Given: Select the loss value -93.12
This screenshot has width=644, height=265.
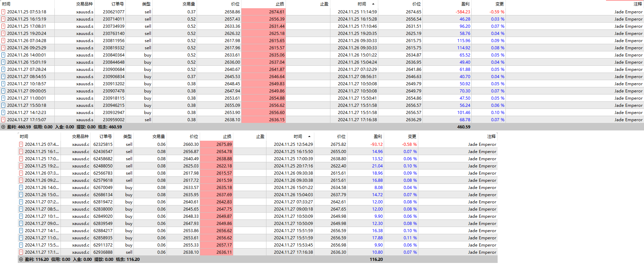Looking at the screenshot, I should [x=377, y=144].
